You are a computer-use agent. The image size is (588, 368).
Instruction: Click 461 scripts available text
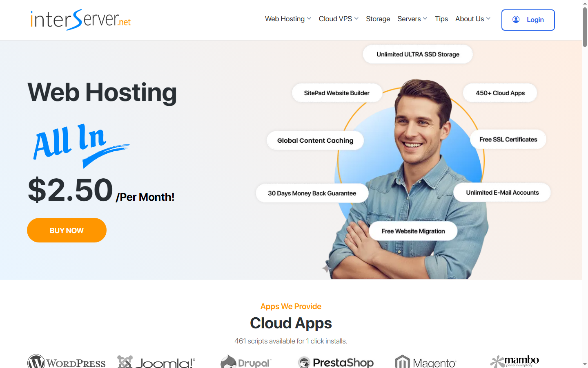[x=291, y=341]
